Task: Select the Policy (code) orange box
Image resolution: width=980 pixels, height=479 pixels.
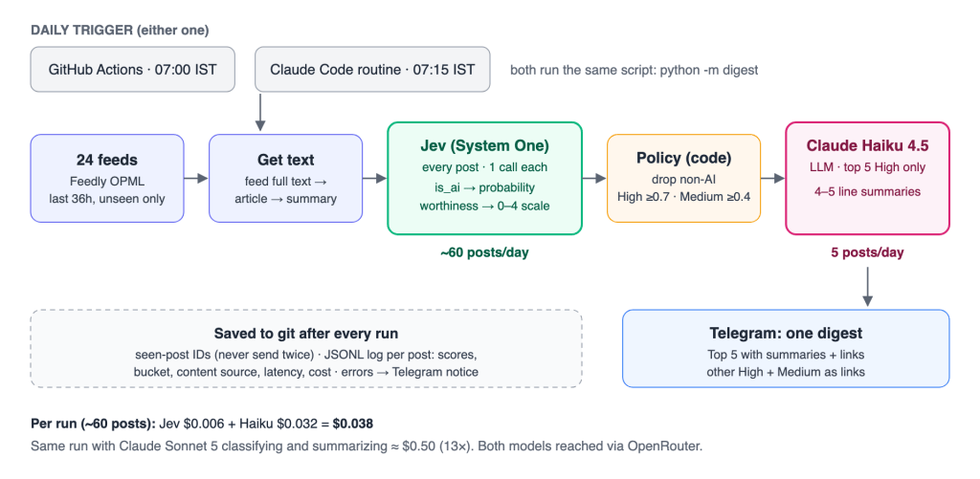Action: click(x=683, y=178)
